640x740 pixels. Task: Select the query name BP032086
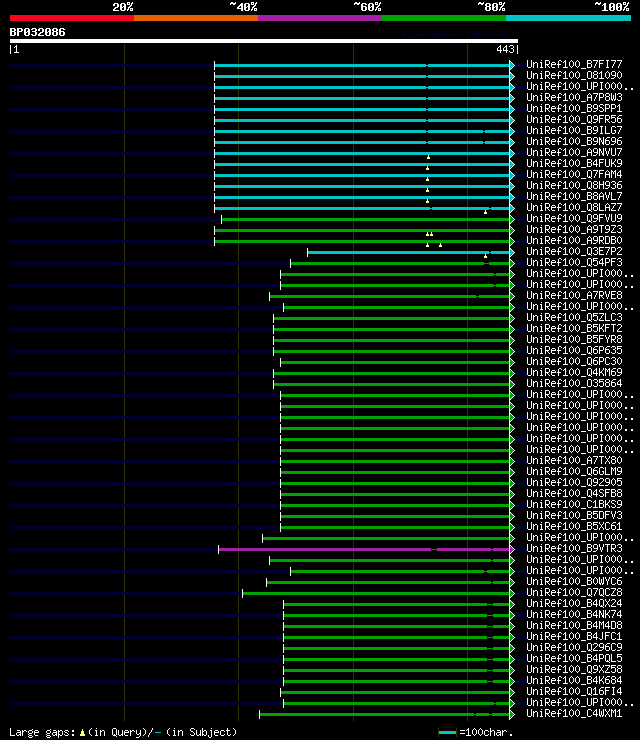coord(37,33)
